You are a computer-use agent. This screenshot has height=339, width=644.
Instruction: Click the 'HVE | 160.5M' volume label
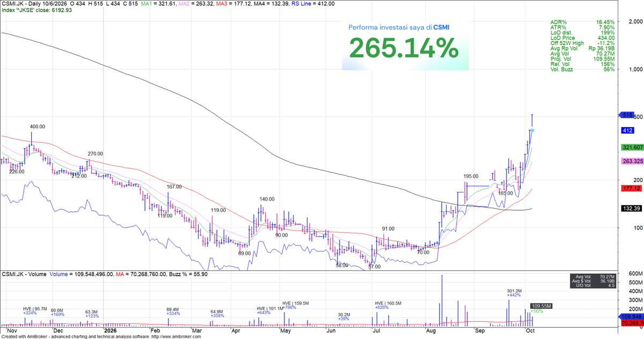[389, 303]
